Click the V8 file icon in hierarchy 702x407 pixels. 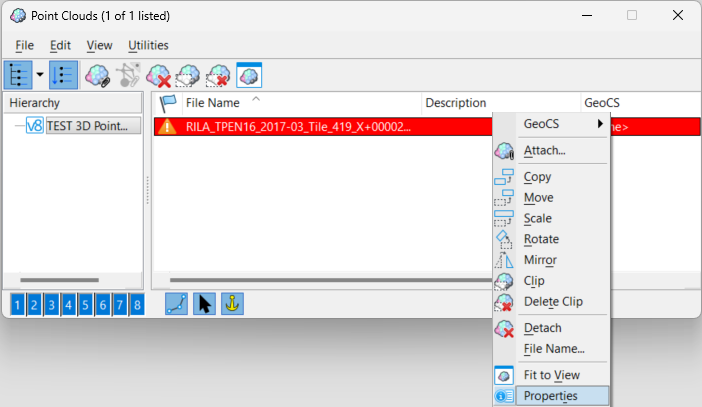point(34,126)
